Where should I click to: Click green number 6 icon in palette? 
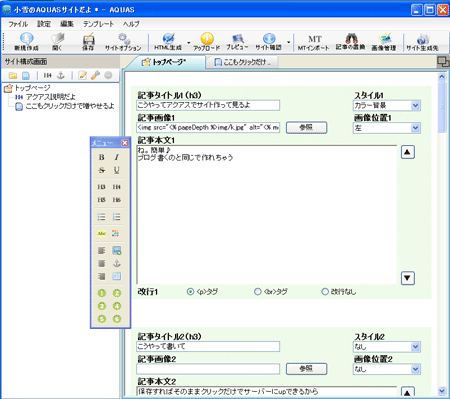coord(117,319)
